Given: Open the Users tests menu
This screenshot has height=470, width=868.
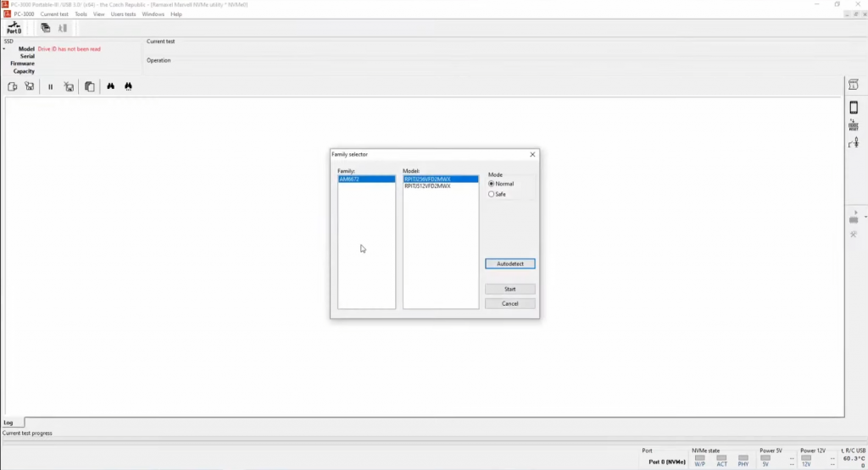Looking at the screenshot, I should point(123,14).
